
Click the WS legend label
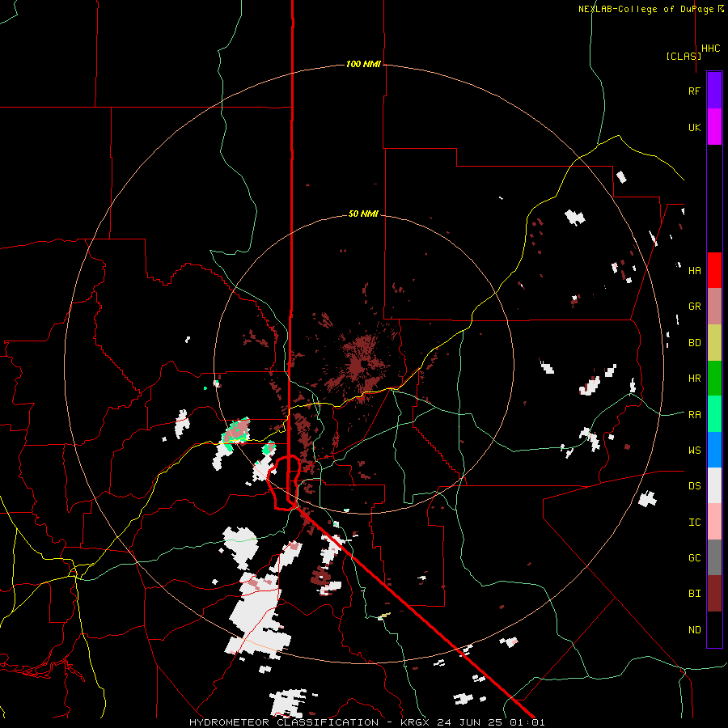click(x=694, y=451)
